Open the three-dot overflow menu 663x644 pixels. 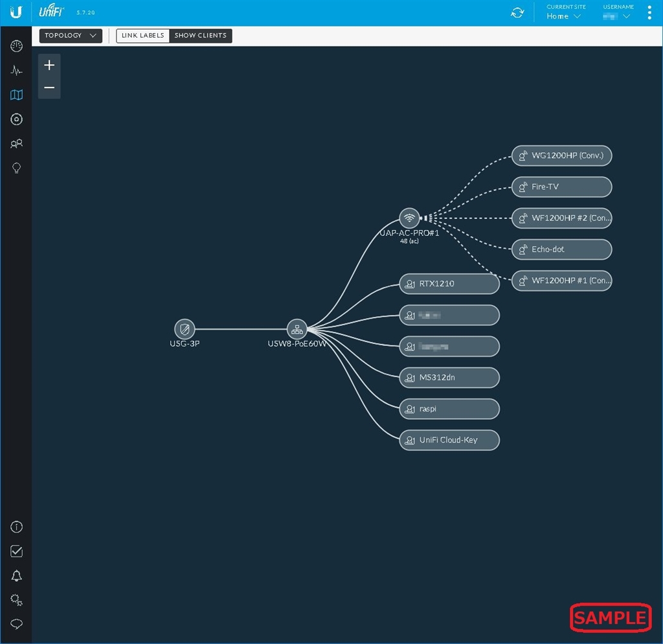point(649,13)
